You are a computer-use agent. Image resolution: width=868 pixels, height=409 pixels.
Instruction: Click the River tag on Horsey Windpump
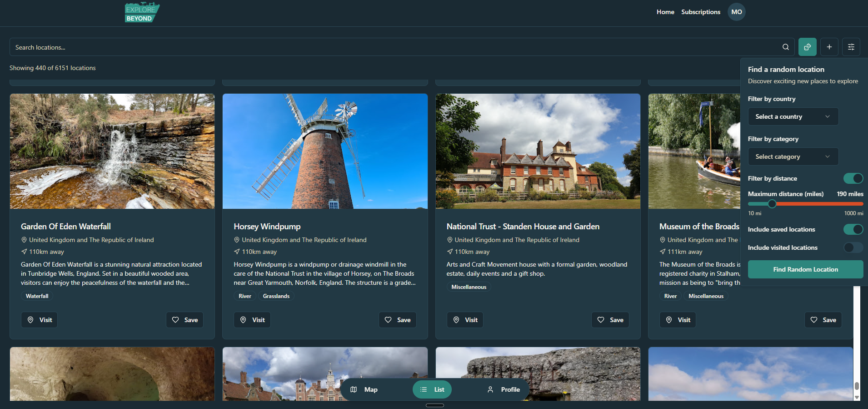click(245, 296)
